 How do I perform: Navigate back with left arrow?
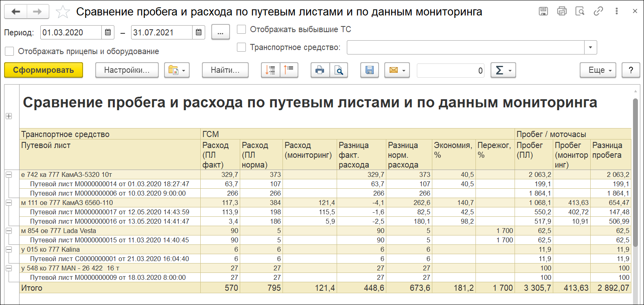tap(16, 12)
